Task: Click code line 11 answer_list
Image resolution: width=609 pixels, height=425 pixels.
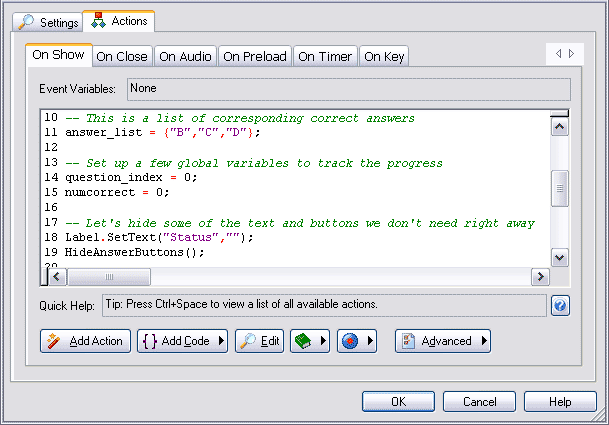Action: (x=162, y=132)
